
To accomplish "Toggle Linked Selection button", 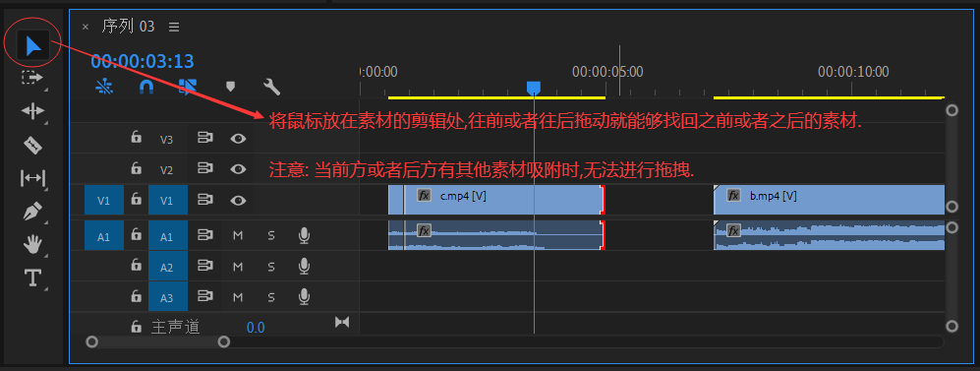I will pyautogui.click(x=188, y=87).
